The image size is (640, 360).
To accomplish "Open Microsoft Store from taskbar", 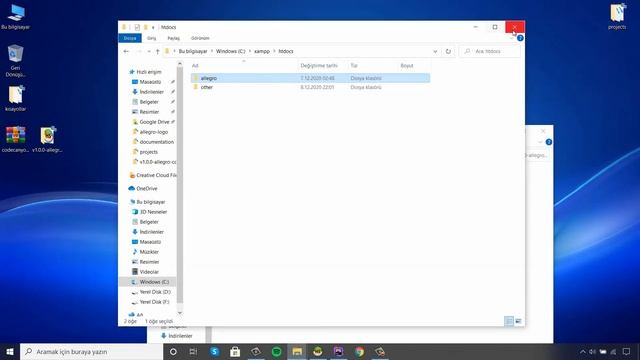I will pos(235,351).
